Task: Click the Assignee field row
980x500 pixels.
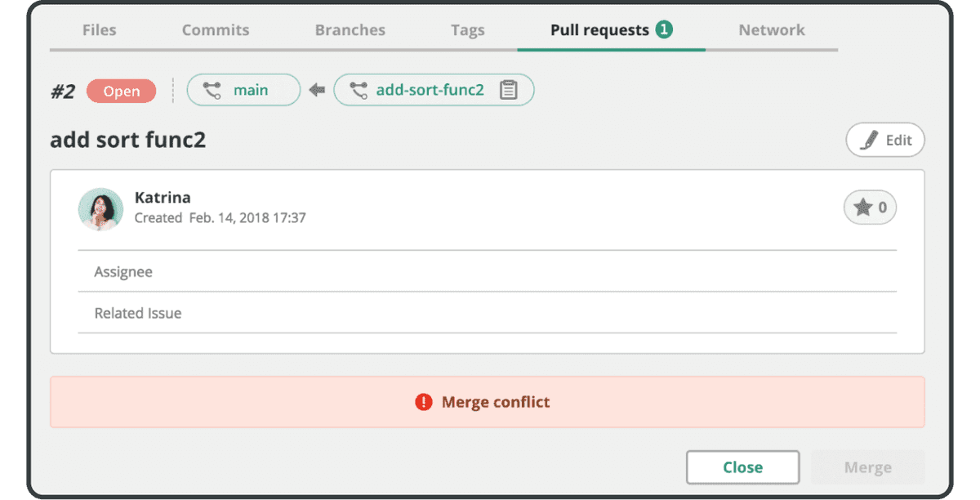Action: tap(487, 271)
